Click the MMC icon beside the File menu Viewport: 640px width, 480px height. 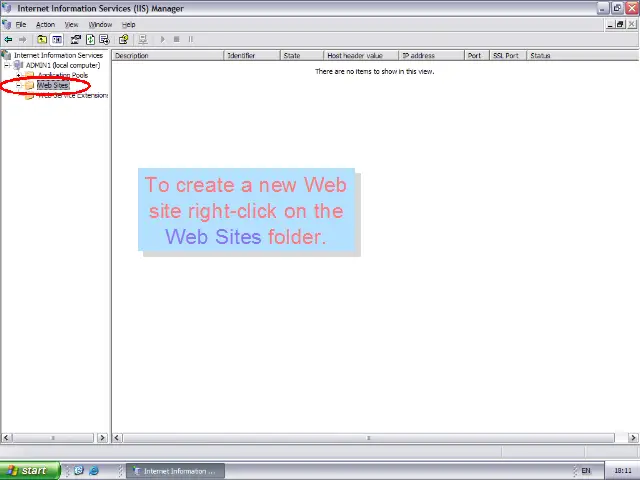[7, 24]
